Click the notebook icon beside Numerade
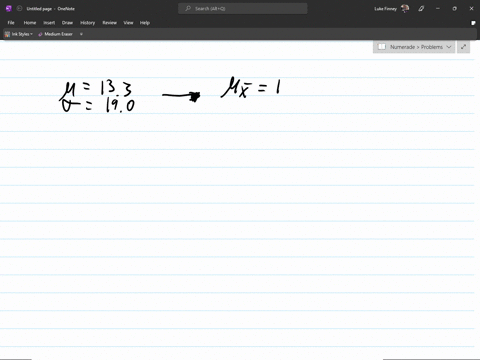The height and width of the screenshot is (360, 480). point(382,47)
